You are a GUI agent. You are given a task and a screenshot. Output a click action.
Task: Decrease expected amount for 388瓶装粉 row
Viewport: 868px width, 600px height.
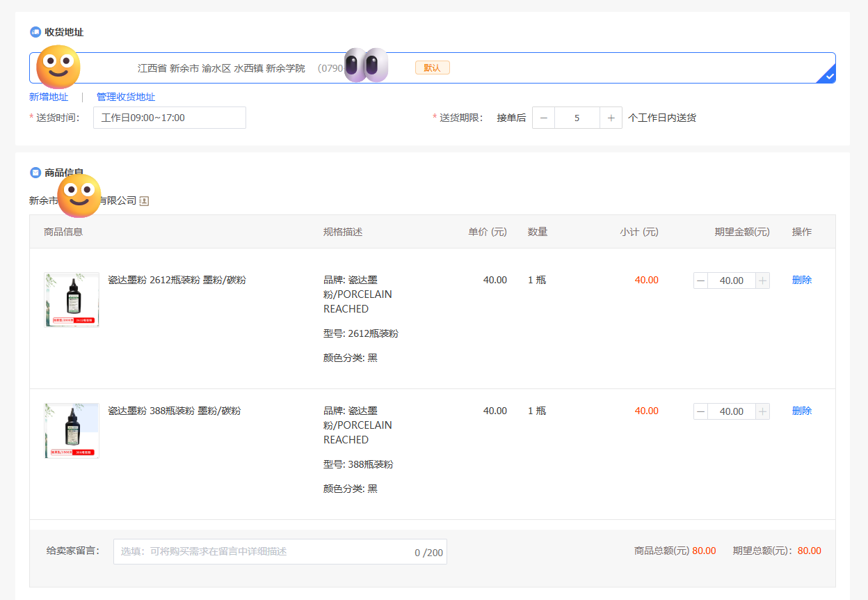pos(701,411)
